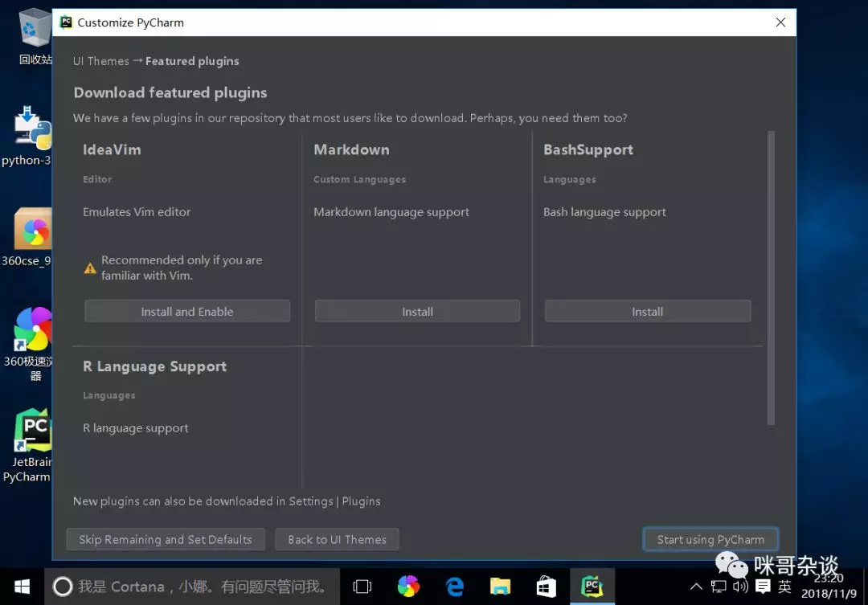The height and width of the screenshot is (605, 868).
Task: Open the Recycle Bin desktop icon
Action: point(35,36)
